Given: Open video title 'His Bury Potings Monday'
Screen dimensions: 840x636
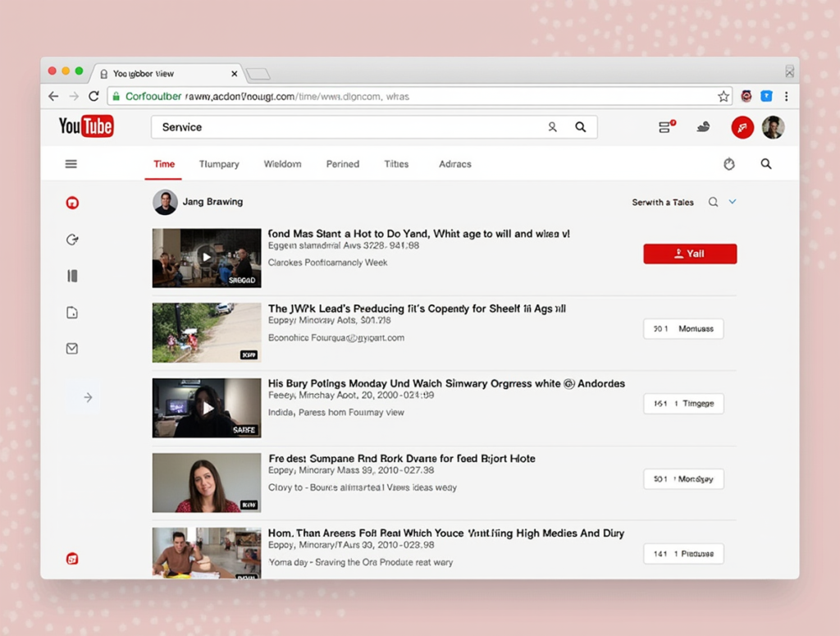Looking at the screenshot, I should (x=446, y=383).
